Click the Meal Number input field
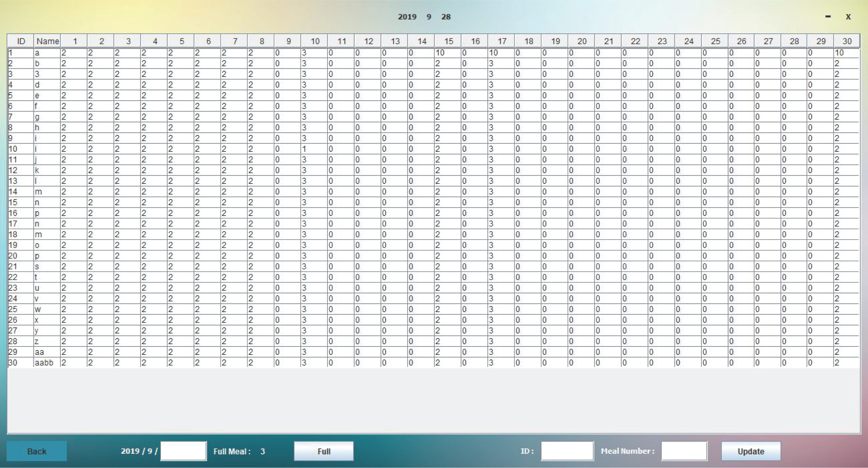The width and height of the screenshot is (868, 468). (684, 451)
